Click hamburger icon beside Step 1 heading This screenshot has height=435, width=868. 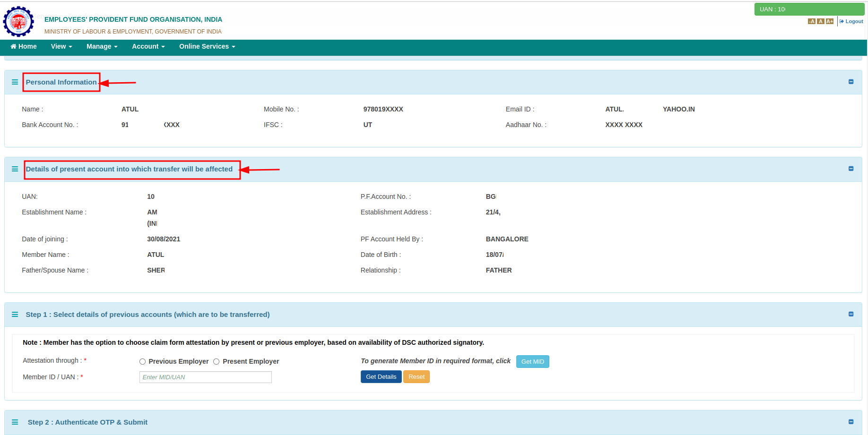[x=15, y=315]
